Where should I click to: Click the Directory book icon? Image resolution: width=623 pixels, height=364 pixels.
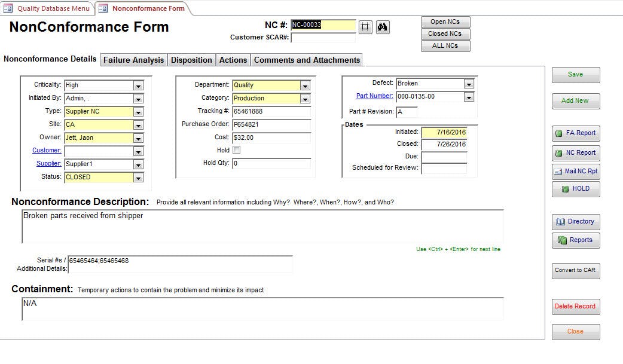(x=562, y=221)
